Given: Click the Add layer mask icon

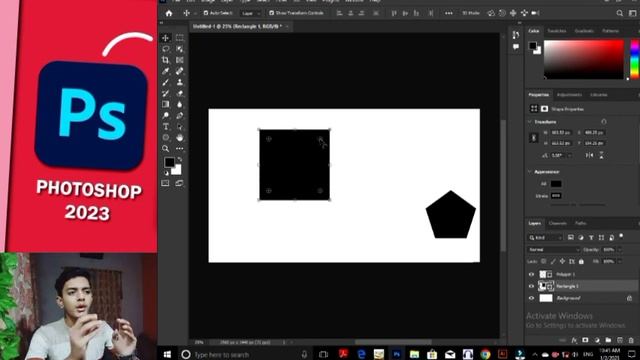Looking at the screenshot, I should point(585,340).
